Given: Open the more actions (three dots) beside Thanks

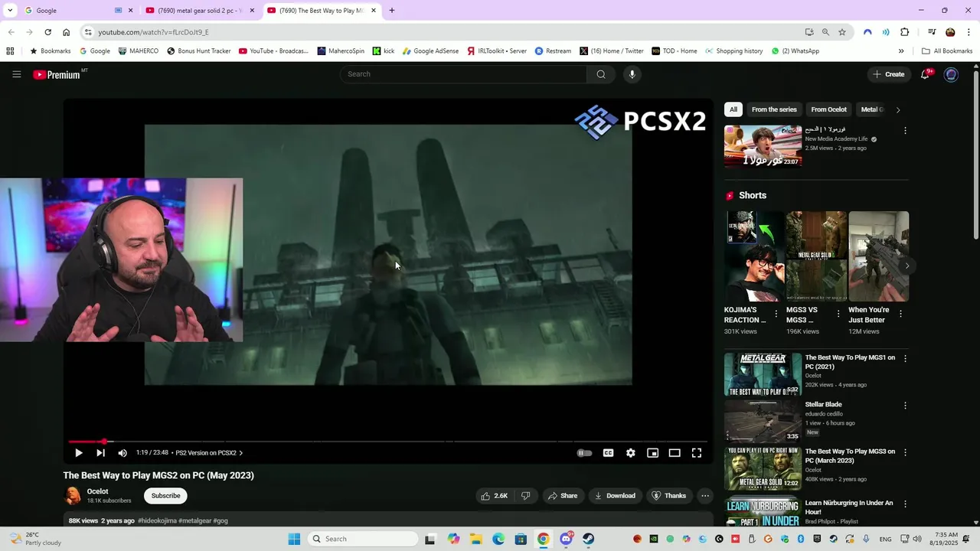Looking at the screenshot, I should [x=705, y=496].
